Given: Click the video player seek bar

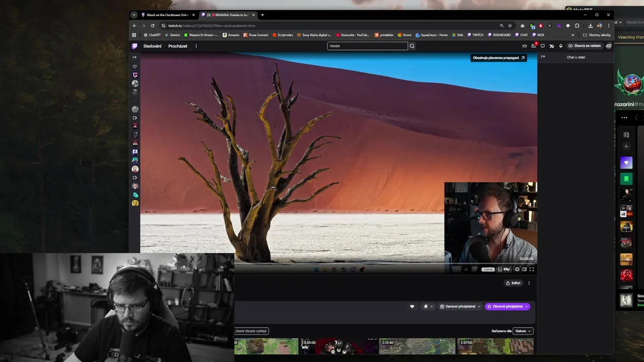Looking at the screenshot, I should point(385,263).
